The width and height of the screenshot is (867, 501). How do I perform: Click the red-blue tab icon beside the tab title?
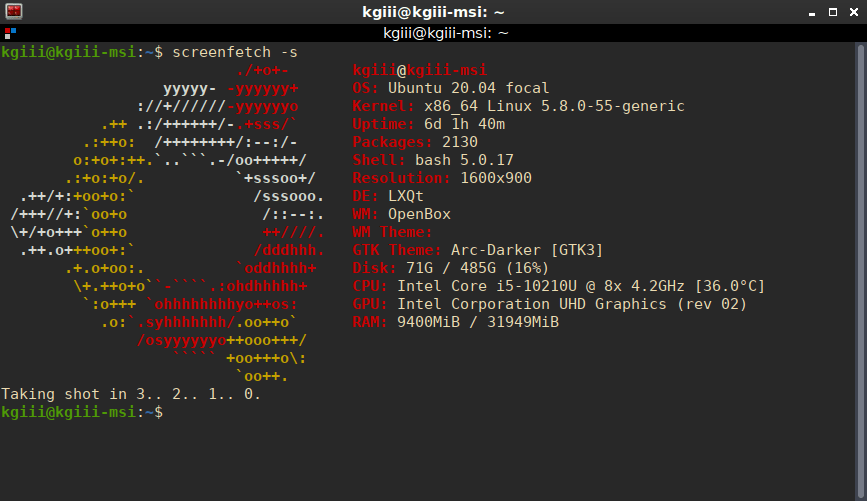[10, 34]
